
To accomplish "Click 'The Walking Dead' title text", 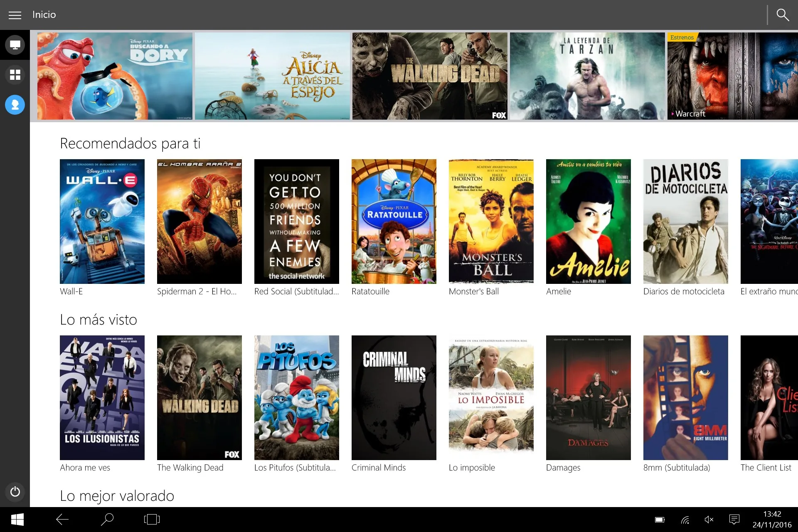I will [x=190, y=468].
